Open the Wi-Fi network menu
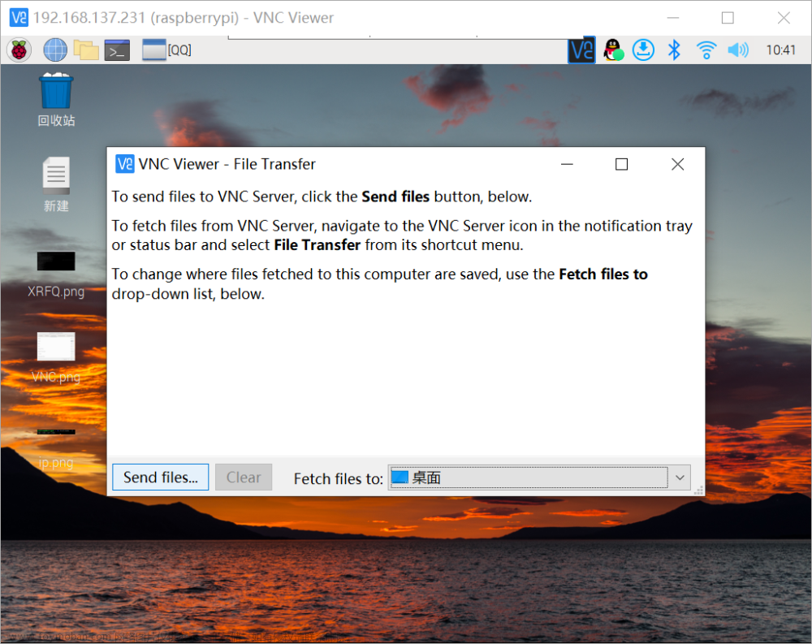The width and height of the screenshot is (812, 644). 706,50
